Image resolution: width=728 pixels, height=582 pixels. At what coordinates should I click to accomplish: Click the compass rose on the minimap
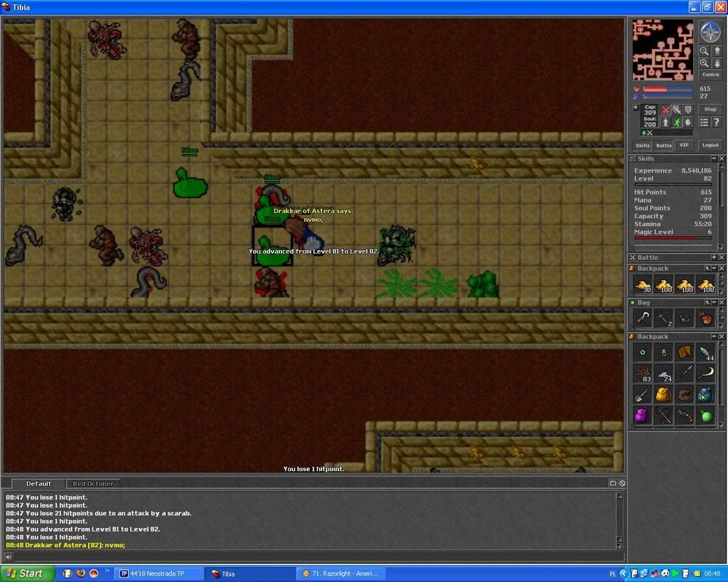click(710, 31)
